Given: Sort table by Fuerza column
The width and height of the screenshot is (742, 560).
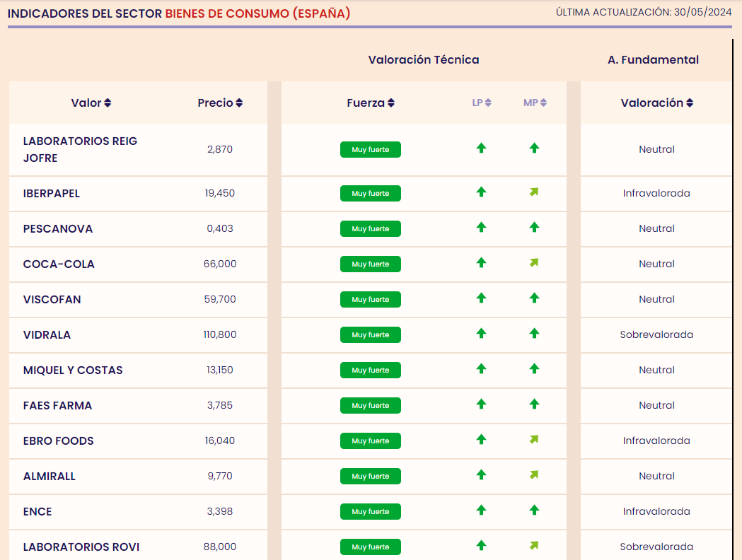Looking at the screenshot, I should pyautogui.click(x=371, y=103).
